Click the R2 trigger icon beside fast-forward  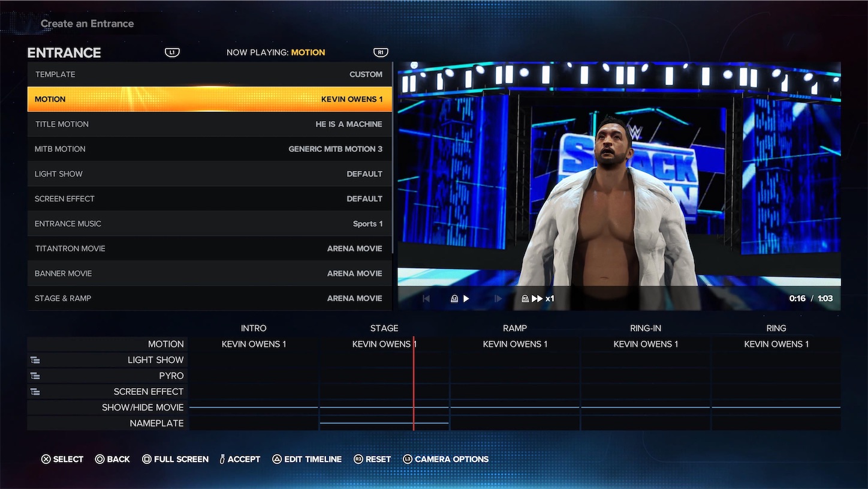point(526,299)
